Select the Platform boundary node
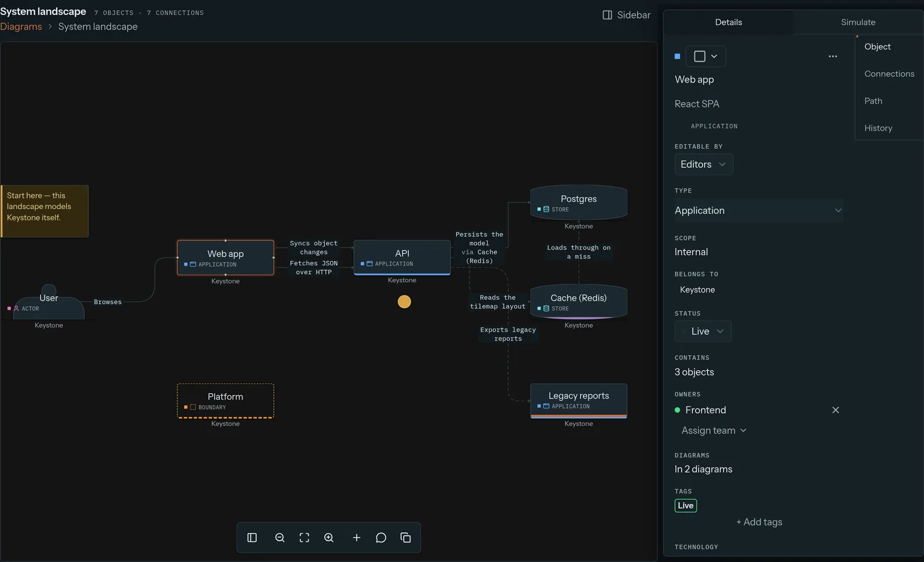The width and height of the screenshot is (924, 562). point(225,401)
